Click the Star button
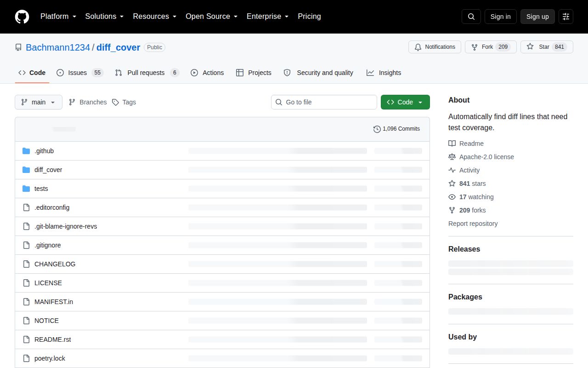The width and height of the screenshot is (588, 368). [547, 47]
